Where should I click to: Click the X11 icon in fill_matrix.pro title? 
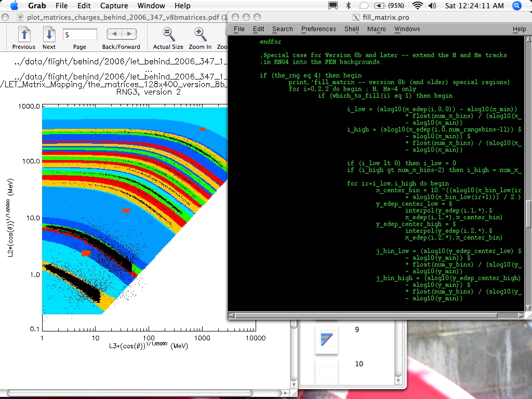point(356,17)
